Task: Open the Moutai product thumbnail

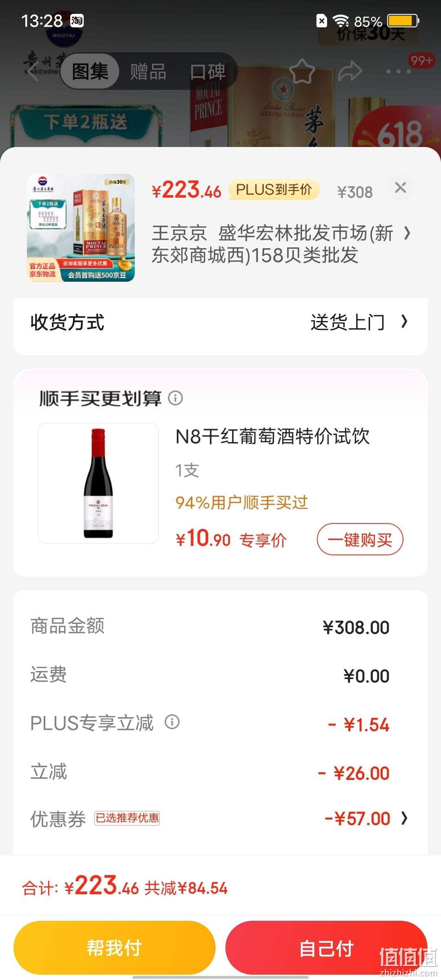Action: tap(81, 228)
